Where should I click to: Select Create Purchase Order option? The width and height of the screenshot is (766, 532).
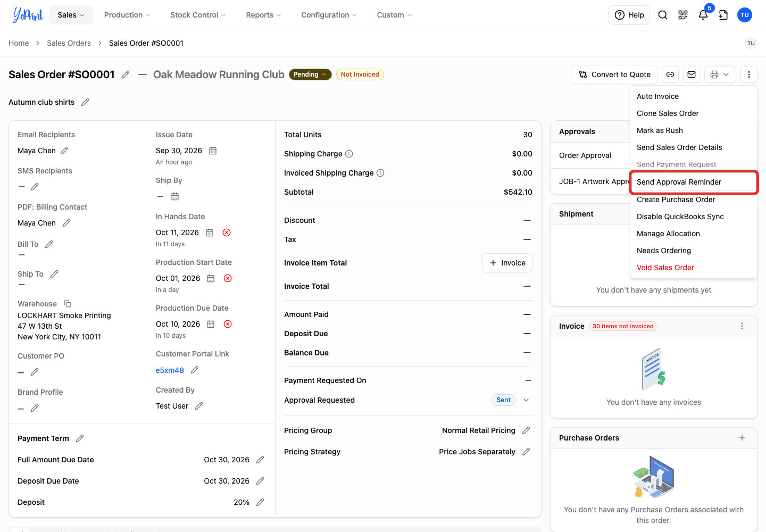pyautogui.click(x=694, y=199)
